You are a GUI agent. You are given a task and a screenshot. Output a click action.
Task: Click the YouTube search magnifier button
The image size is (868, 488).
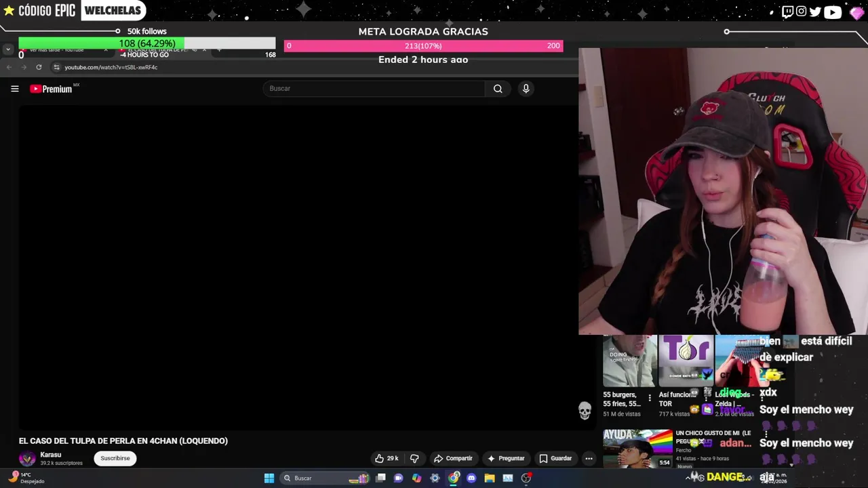coord(498,89)
